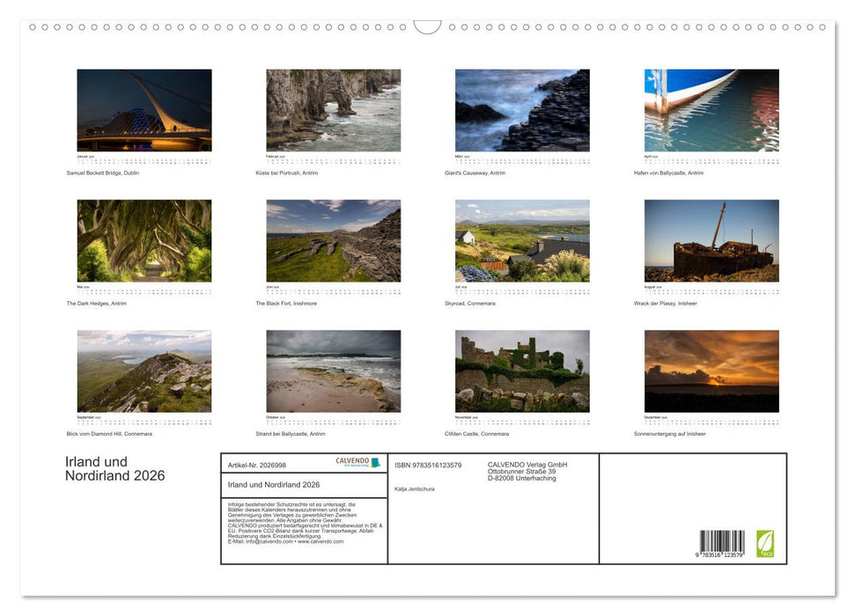Open the Wrack der Plassy photo

[x=712, y=238]
